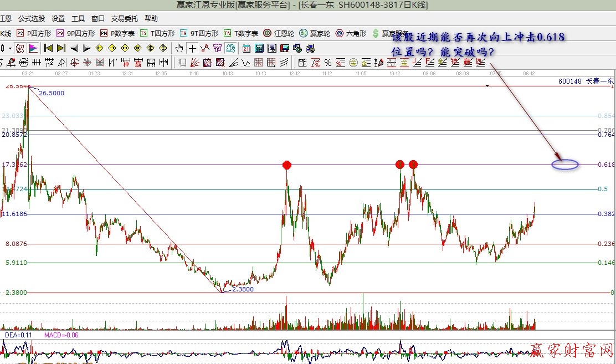Viewport: 616px width, 364px height.
Task: Select the crosshair cursor tool
Action: [x=192, y=48]
